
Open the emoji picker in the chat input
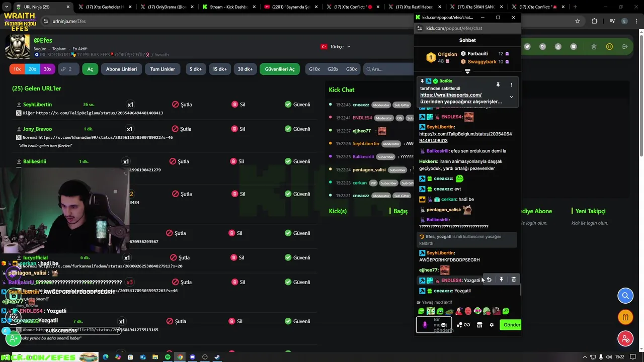tap(443, 325)
